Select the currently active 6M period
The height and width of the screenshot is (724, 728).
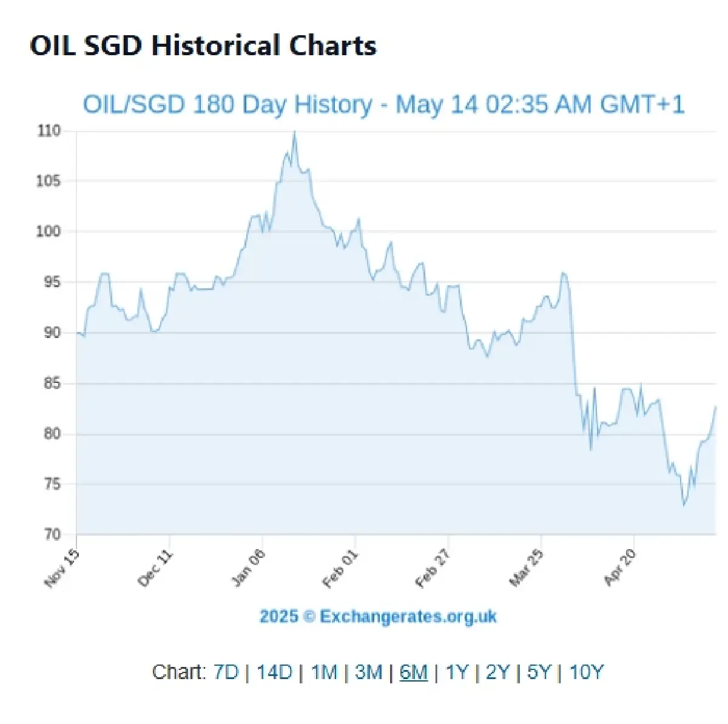415,672
